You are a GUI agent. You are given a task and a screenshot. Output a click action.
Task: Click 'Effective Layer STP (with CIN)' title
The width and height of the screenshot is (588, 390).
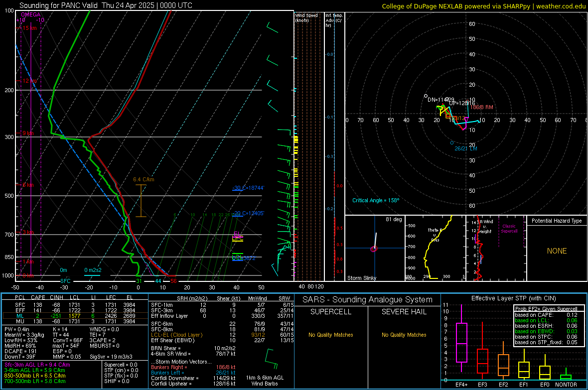[514, 298]
